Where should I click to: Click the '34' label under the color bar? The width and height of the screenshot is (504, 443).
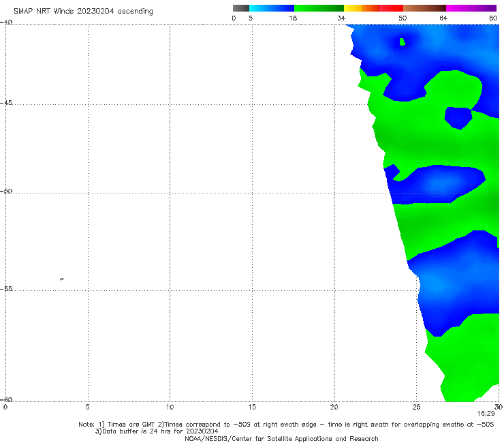[341, 18]
